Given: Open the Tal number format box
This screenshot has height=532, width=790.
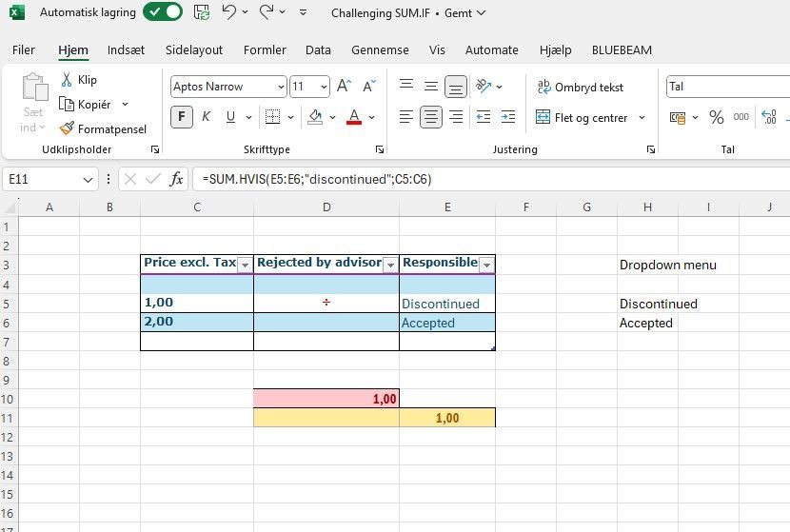Looking at the screenshot, I should [728, 87].
